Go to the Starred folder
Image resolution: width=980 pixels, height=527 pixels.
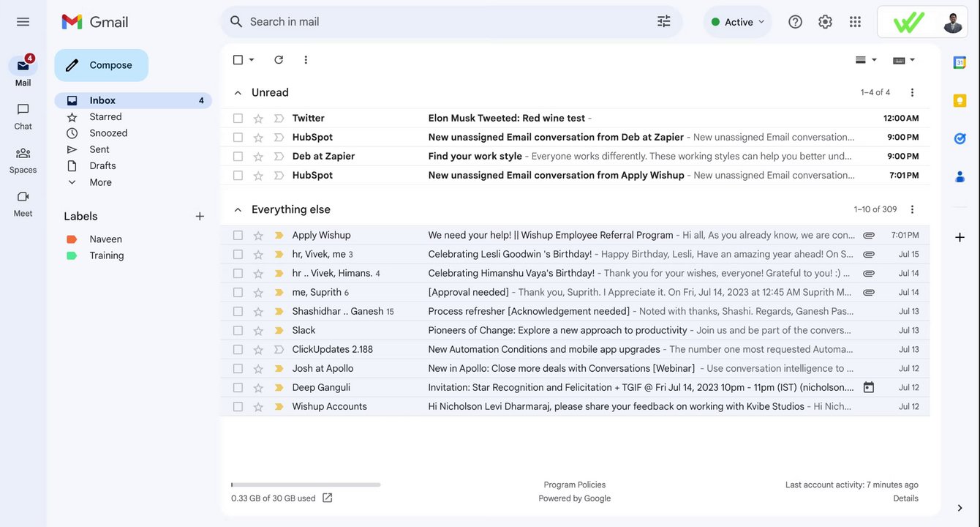(x=105, y=117)
